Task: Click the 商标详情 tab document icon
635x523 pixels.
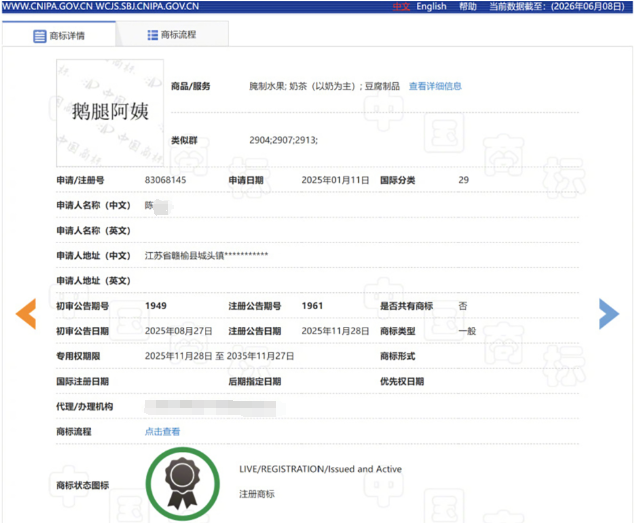Action: (x=40, y=36)
